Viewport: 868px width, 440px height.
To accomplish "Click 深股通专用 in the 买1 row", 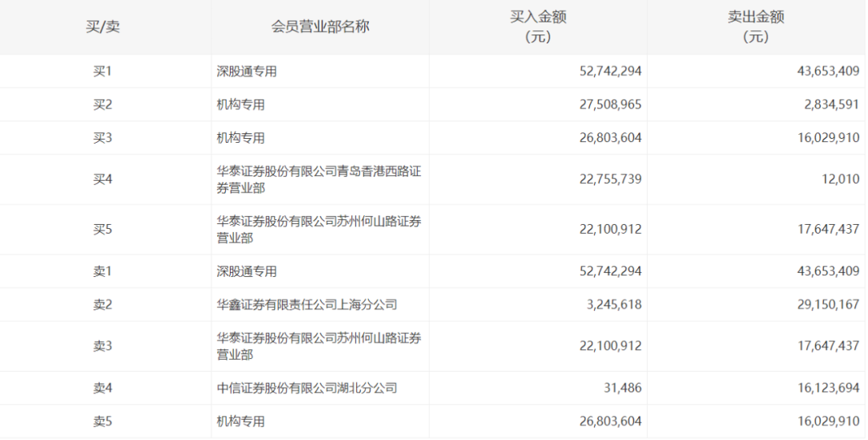I will 247,71.
